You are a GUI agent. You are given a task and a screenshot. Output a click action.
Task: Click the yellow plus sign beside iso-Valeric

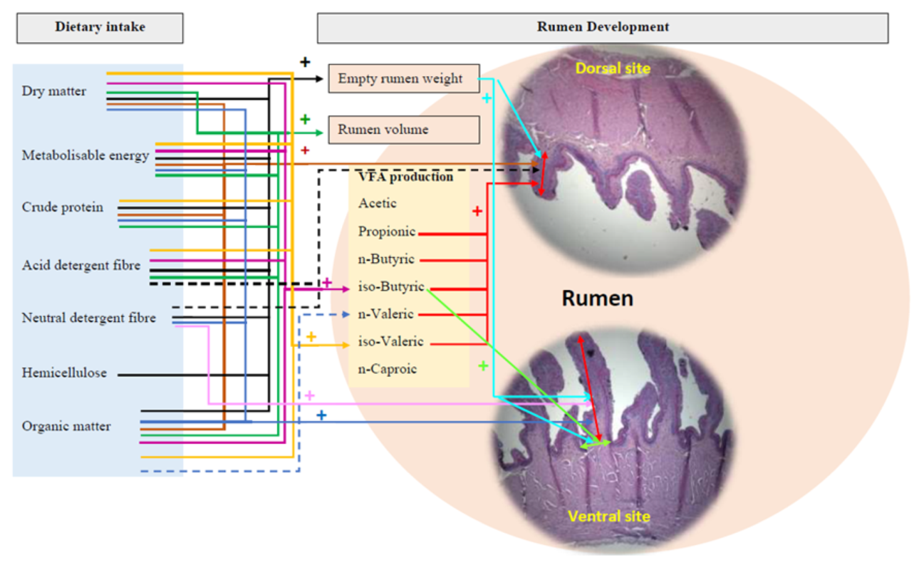311,337
